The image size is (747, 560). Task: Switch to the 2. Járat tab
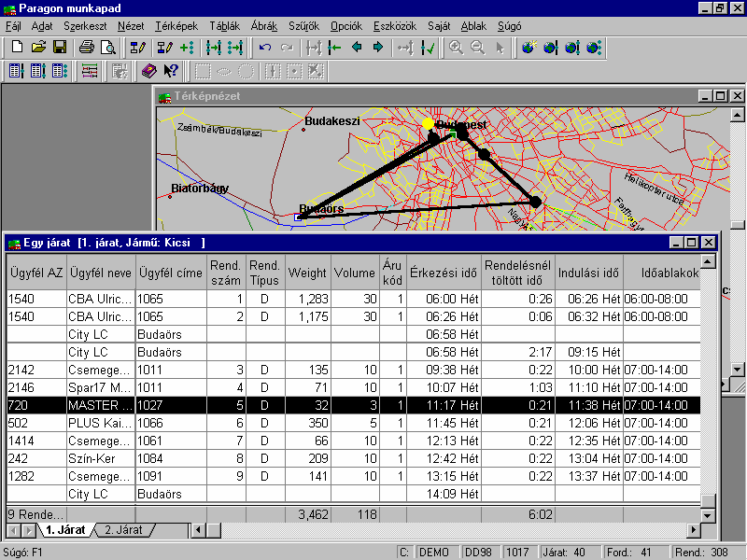pyautogui.click(x=123, y=529)
